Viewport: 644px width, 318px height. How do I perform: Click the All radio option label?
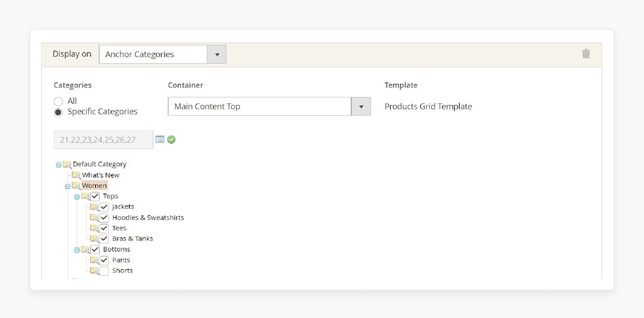coord(72,101)
